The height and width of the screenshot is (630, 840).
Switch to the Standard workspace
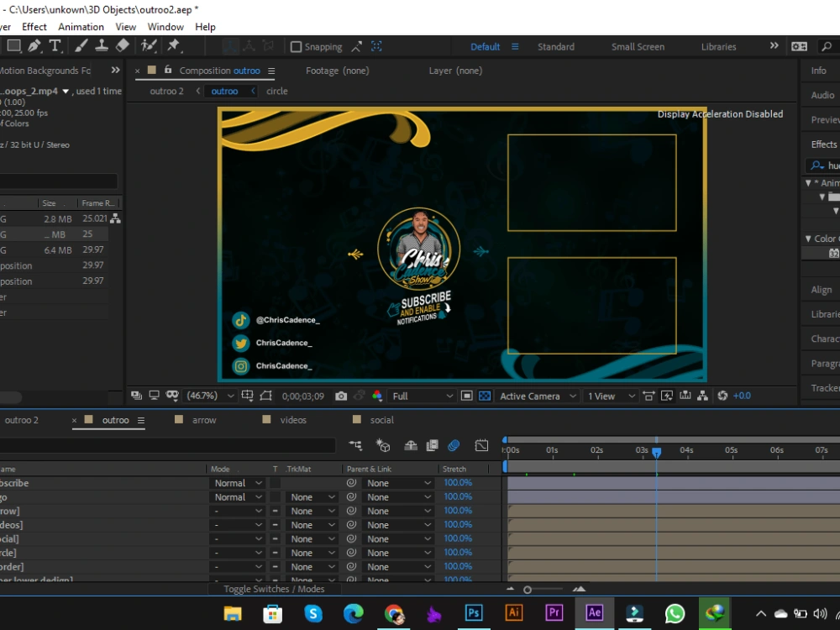(x=556, y=46)
